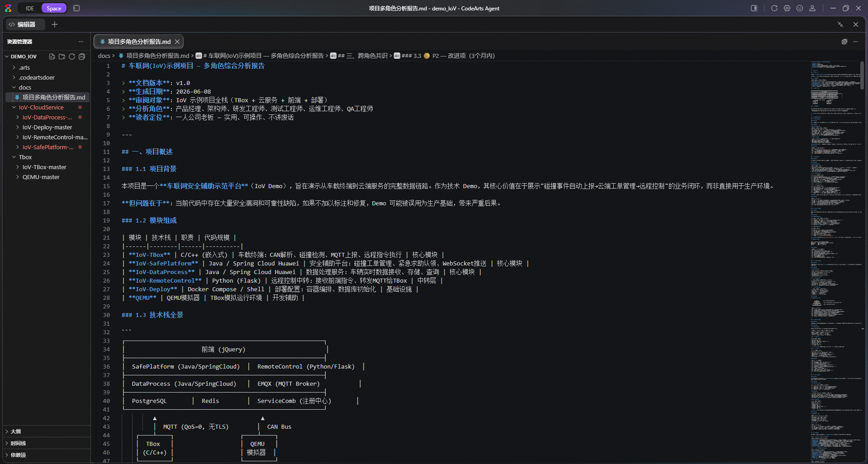The width and height of the screenshot is (868, 464).
Task: Add a new tab with plus icon
Action: 55,24
